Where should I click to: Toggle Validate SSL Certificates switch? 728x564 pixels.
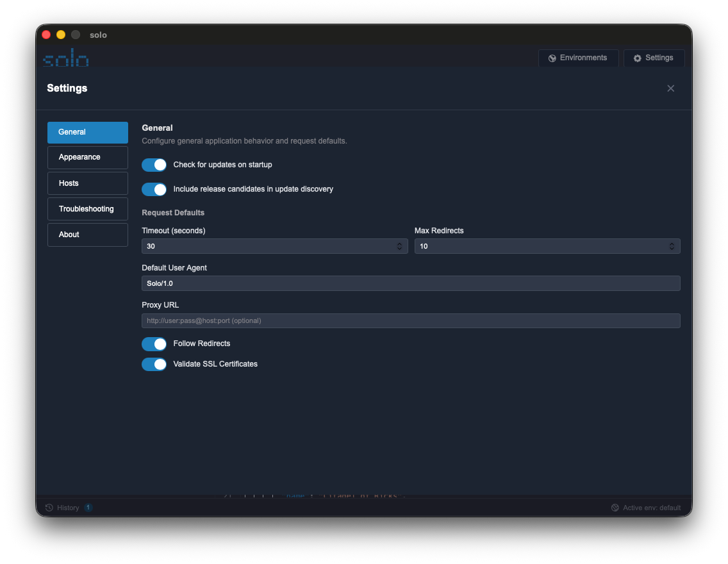click(154, 365)
